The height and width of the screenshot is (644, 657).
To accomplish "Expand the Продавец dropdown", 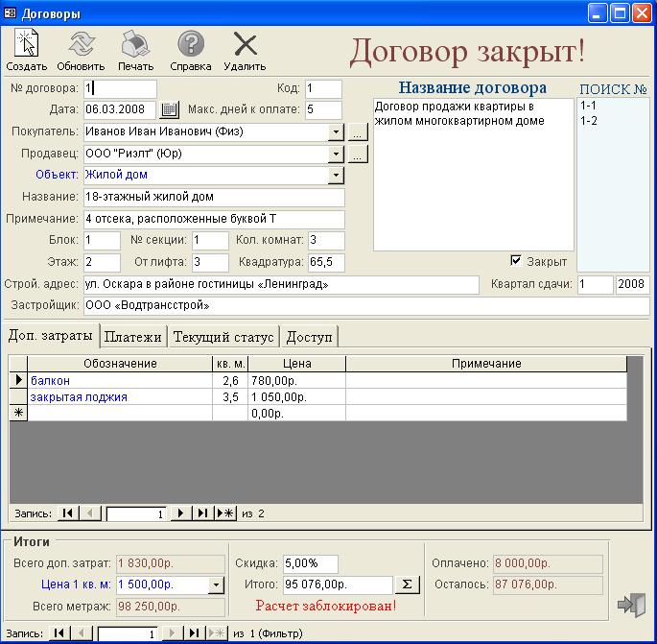I will pos(336,154).
